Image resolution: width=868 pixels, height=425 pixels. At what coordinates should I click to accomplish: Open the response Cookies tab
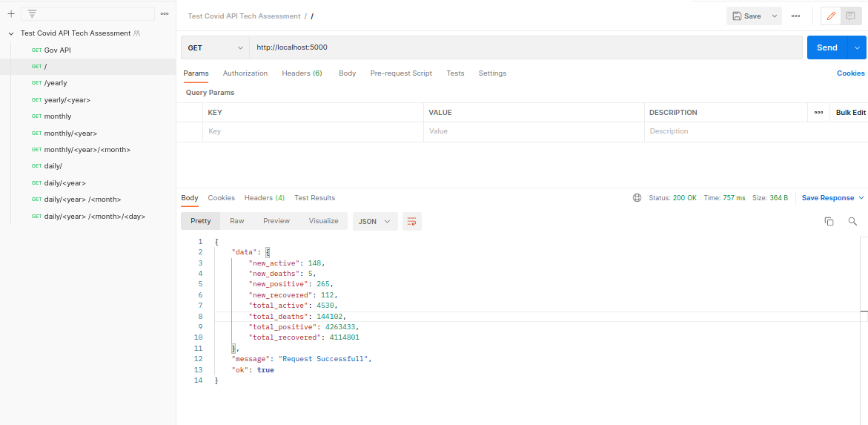(x=222, y=198)
